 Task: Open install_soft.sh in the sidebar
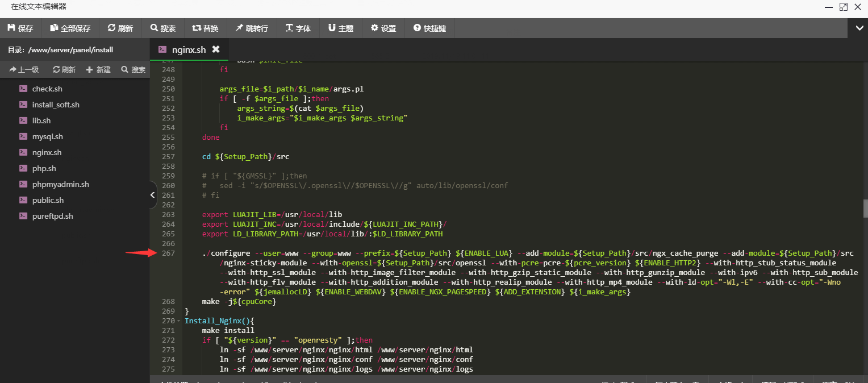56,105
